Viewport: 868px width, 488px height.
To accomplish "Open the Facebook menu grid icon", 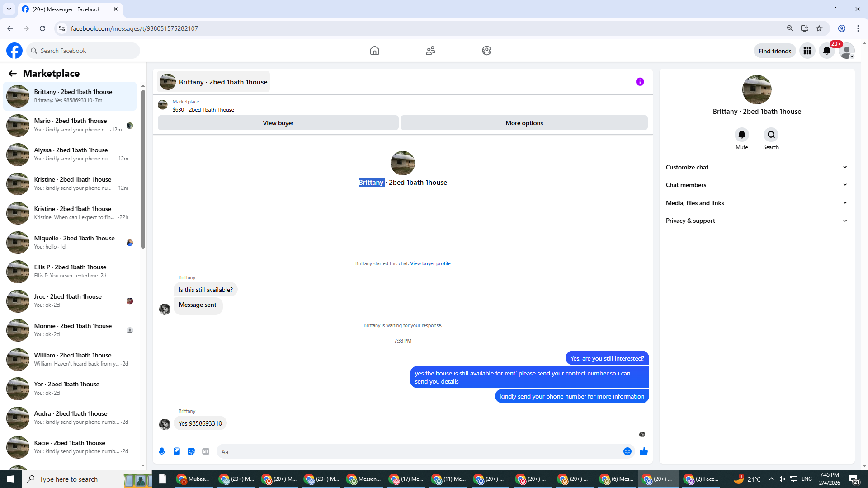I will (807, 51).
